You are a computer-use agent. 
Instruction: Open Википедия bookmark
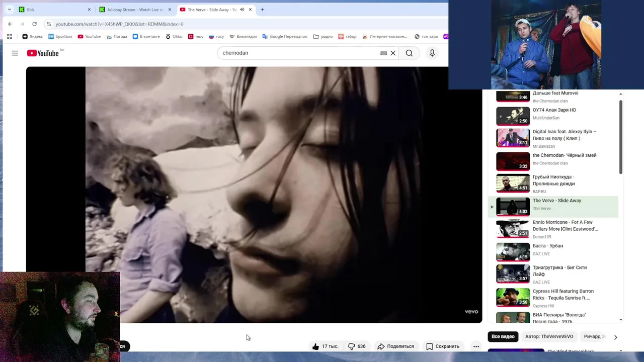coord(243,36)
